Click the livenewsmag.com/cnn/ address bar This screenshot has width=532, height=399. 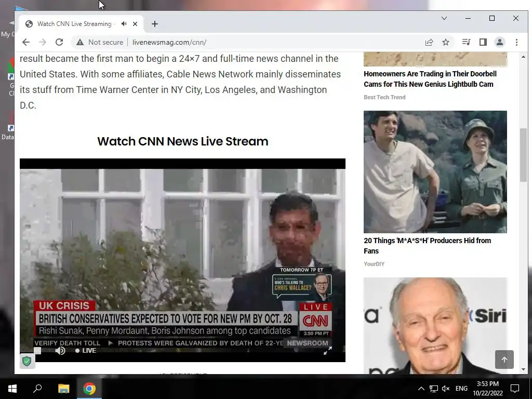169,42
